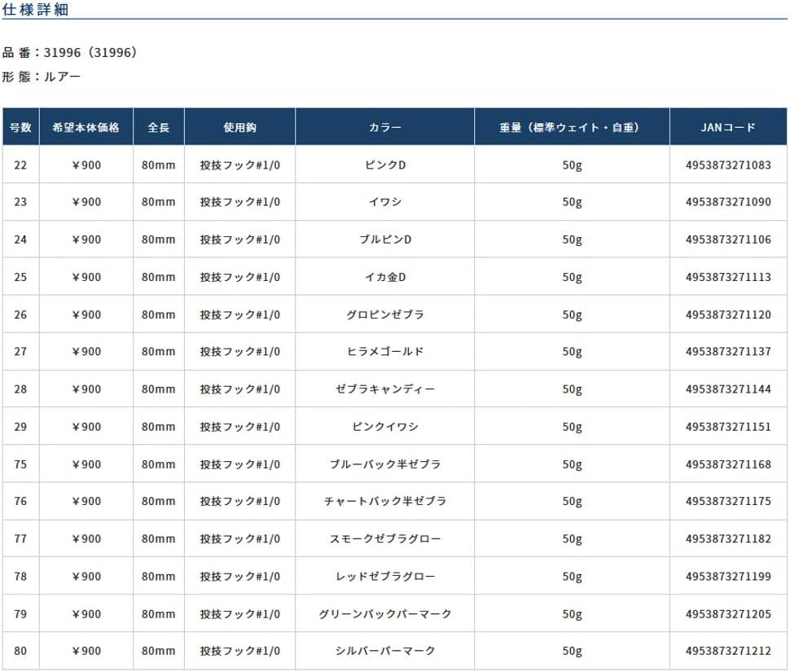The height and width of the screenshot is (672, 790).
Task: Click number cell 76
Action: (x=20, y=501)
